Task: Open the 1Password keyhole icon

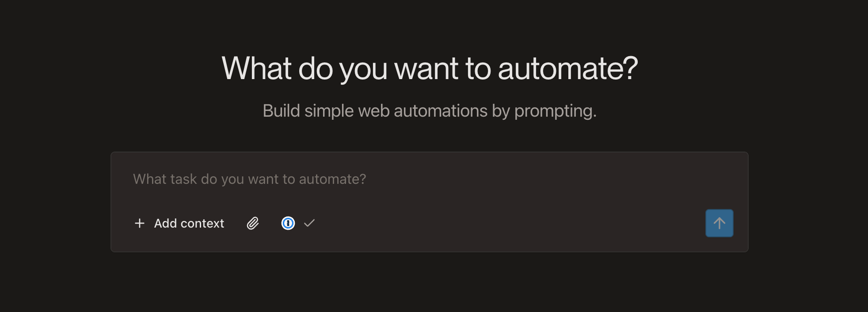Action: (x=288, y=223)
